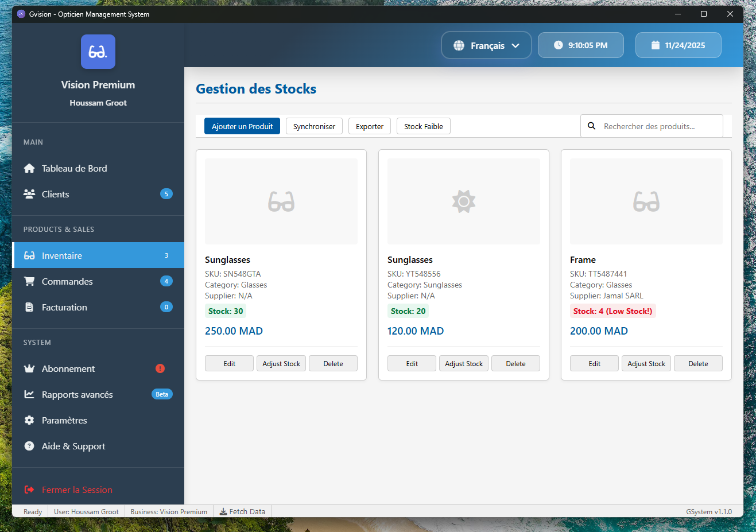Open the calendar showing 11/24/2025

tap(678, 45)
